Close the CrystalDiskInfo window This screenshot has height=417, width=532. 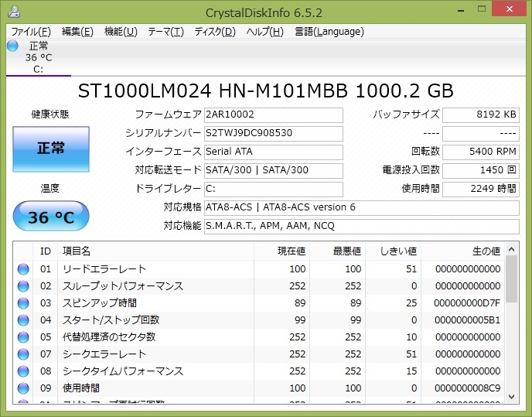point(510,9)
